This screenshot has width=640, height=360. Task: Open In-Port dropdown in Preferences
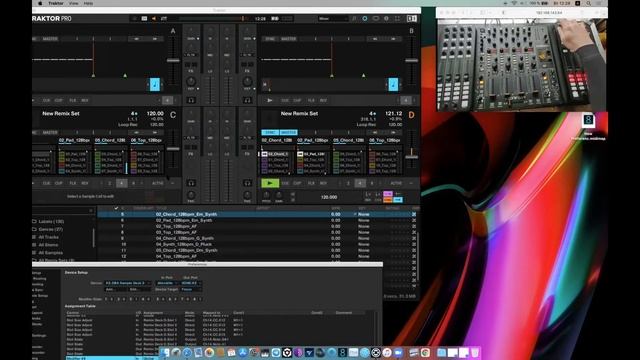click(167, 283)
